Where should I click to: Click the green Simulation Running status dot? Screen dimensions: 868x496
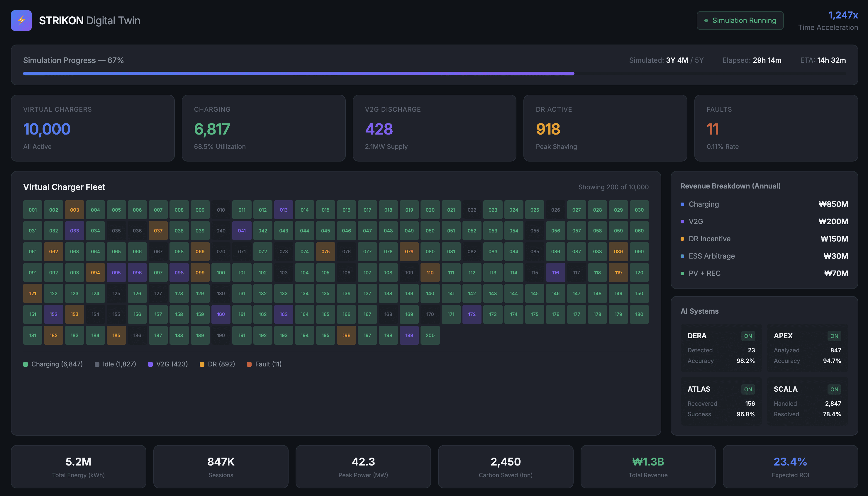click(706, 21)
